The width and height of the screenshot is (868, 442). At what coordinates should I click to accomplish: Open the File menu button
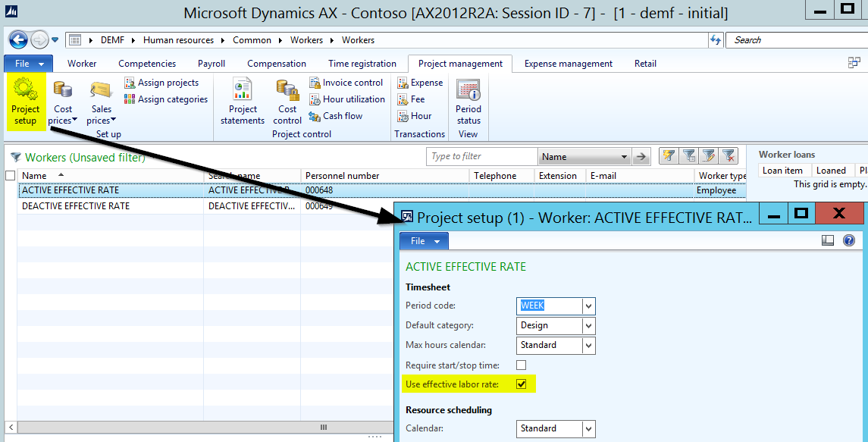point(28,64)
